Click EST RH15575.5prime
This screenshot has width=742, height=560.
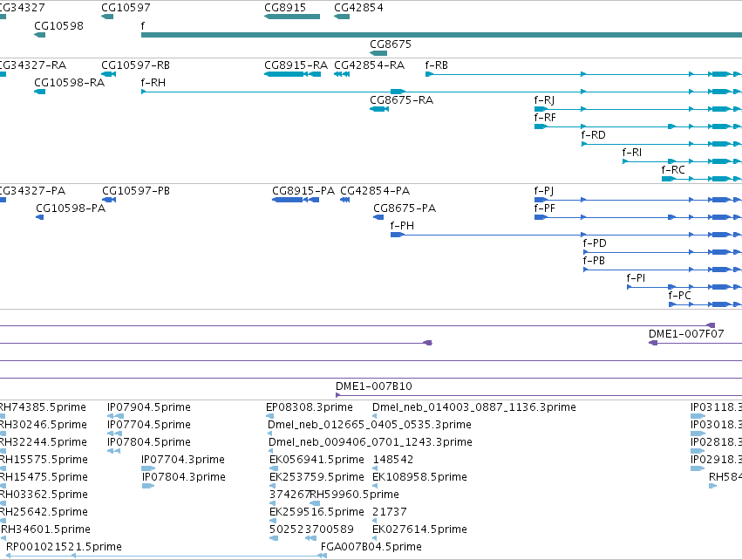pos(44,460)
